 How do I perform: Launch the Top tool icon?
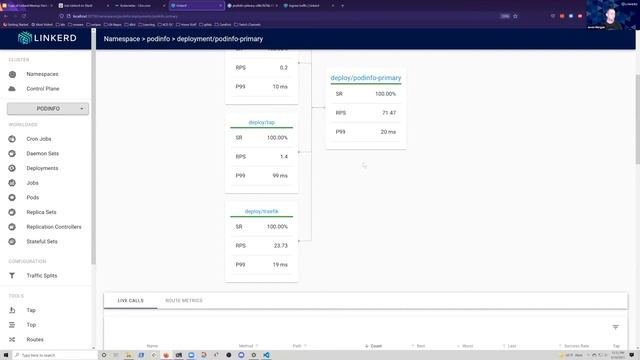click(x=12, y=325)
